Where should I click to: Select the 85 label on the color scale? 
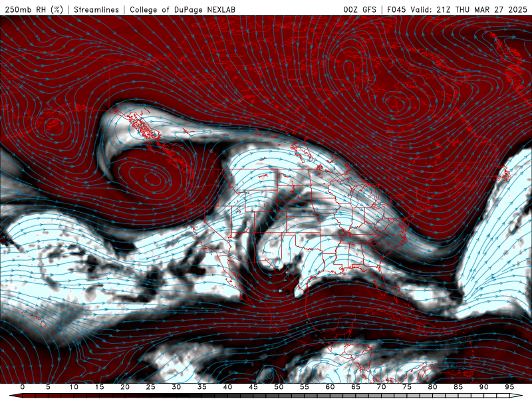458,387
